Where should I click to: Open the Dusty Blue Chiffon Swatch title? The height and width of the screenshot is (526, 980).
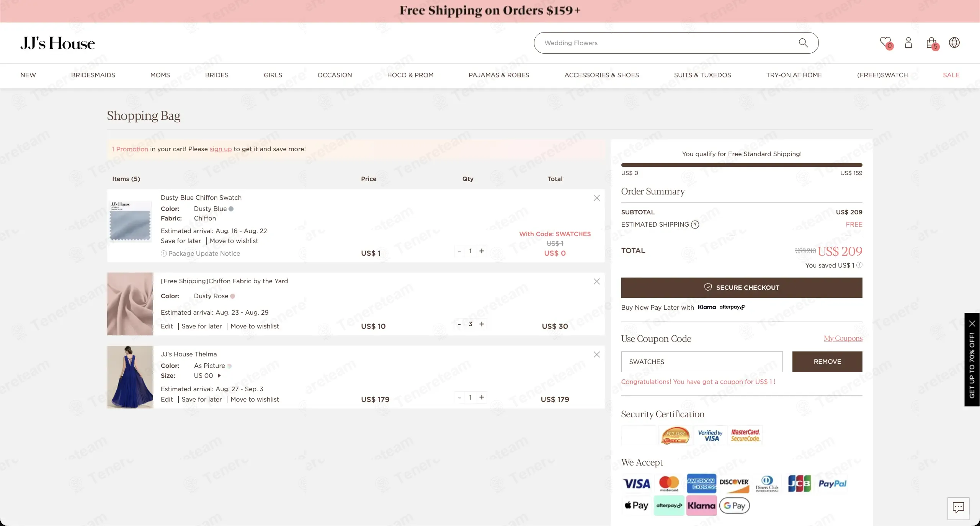point(201,198)
